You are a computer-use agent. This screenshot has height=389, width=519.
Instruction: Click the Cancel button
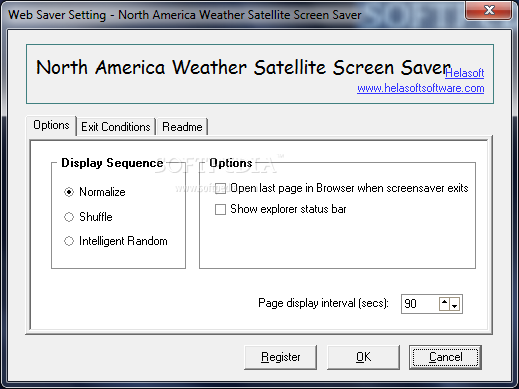445,357
